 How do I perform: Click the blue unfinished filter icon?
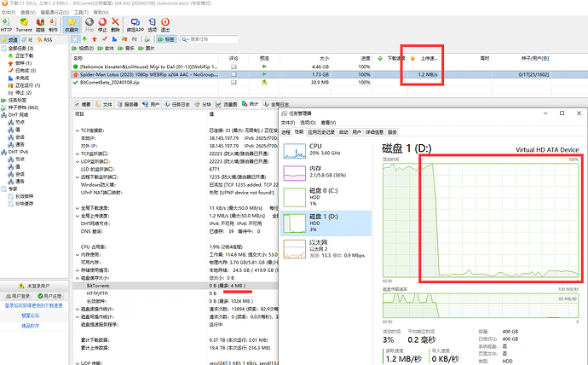114,39
